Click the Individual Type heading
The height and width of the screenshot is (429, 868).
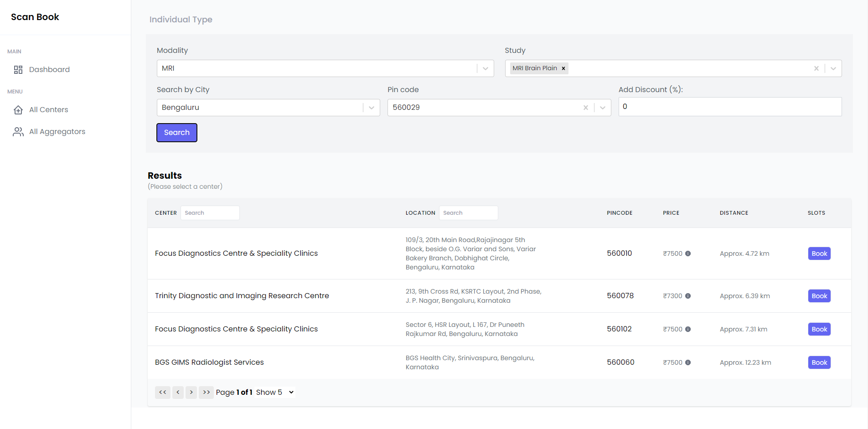click(181, 20)
